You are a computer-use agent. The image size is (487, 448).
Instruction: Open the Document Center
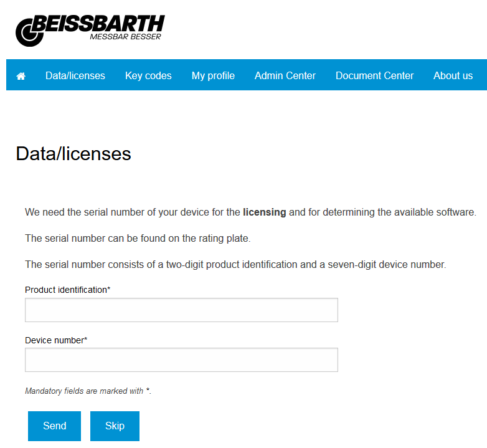point(374,75)
